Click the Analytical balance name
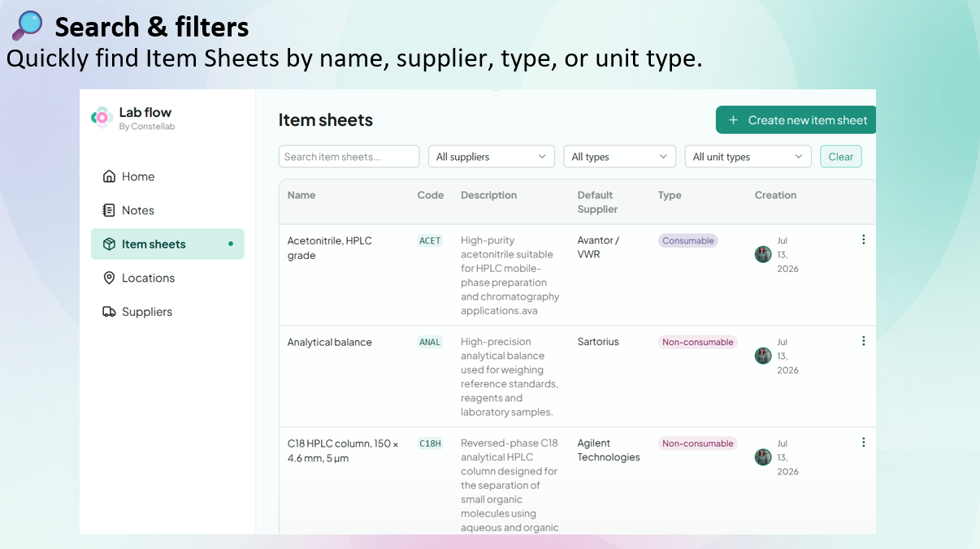The image size is (980, 549). 330,342
